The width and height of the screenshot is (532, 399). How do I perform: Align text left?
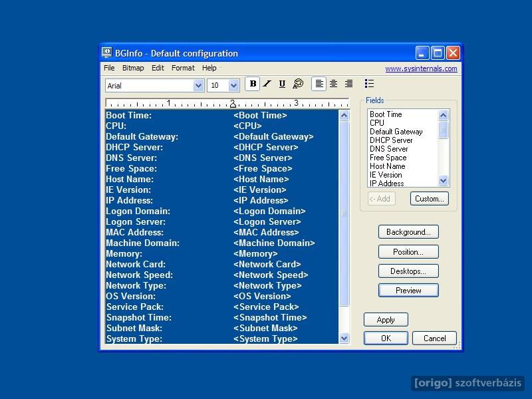pos(319,84)
